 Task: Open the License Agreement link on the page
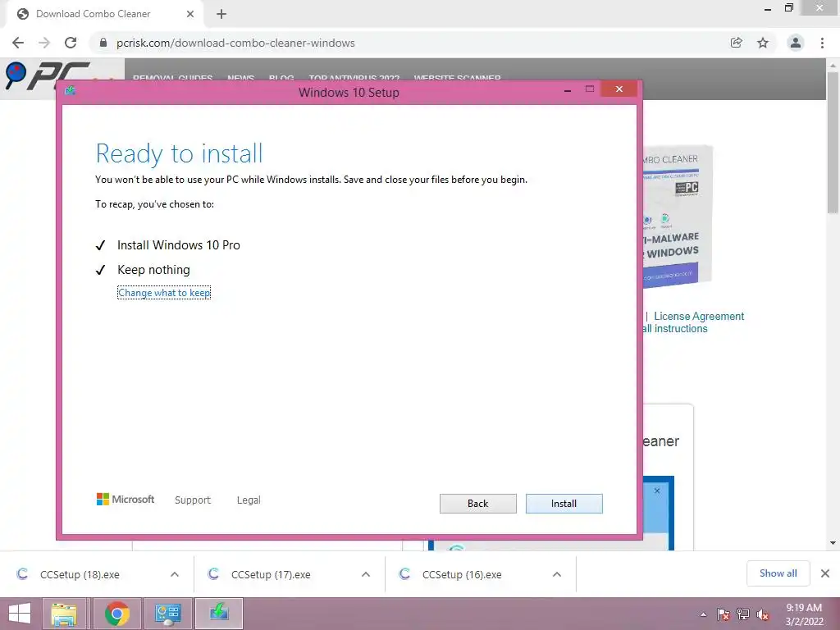699,316
